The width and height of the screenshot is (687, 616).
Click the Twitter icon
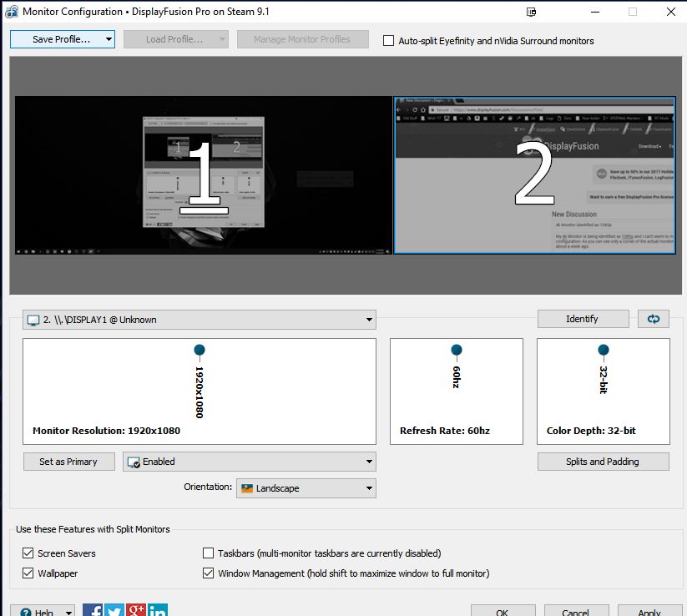point(114,611)
